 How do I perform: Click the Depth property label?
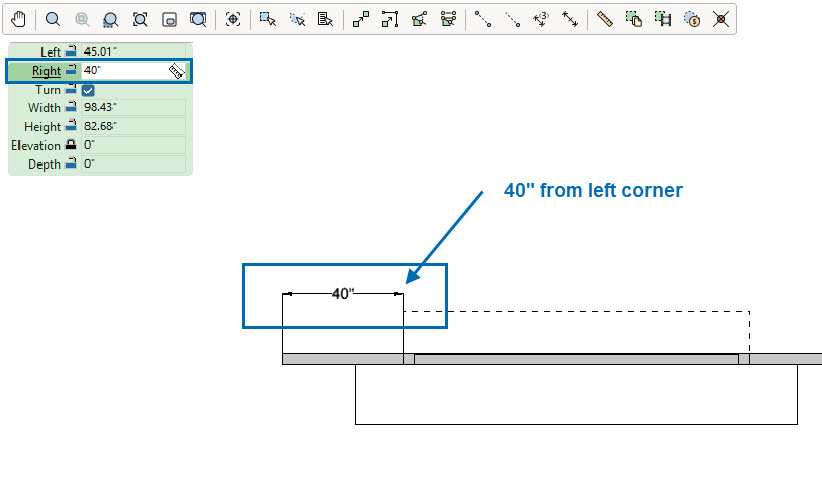(44, 164)
